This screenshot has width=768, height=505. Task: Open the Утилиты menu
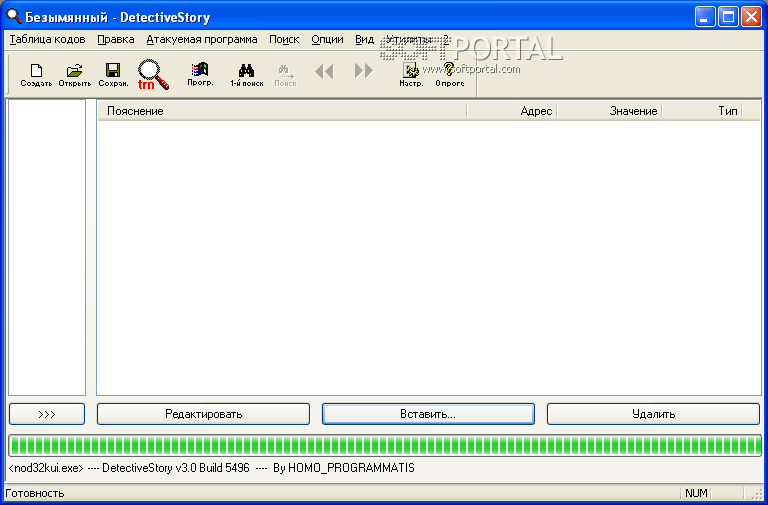tap(409, 40)
